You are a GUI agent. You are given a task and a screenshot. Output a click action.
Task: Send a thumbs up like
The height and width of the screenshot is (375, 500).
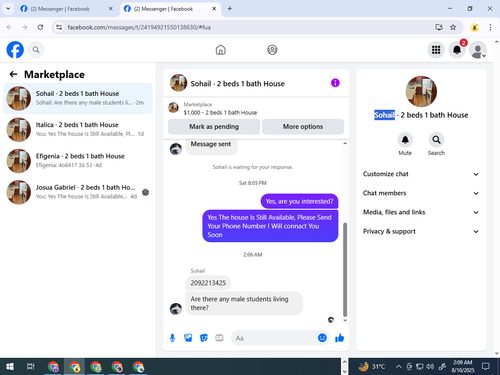[339, 338]
